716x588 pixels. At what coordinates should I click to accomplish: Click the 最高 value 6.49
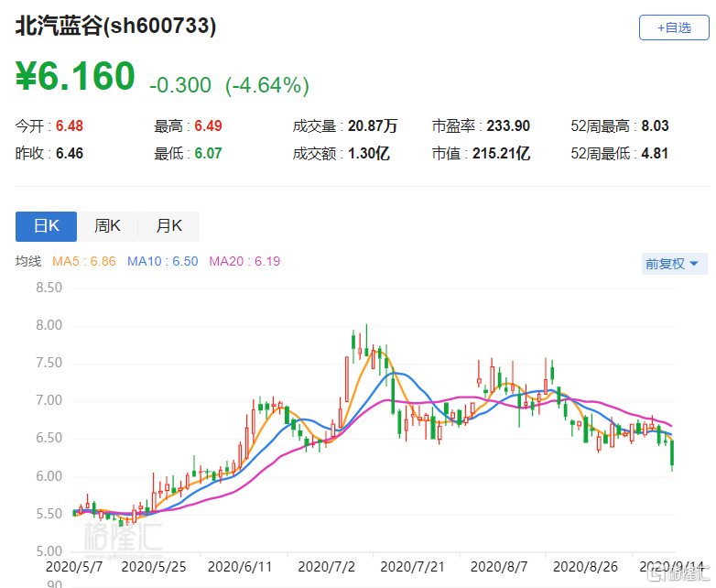tap(208, 125)
